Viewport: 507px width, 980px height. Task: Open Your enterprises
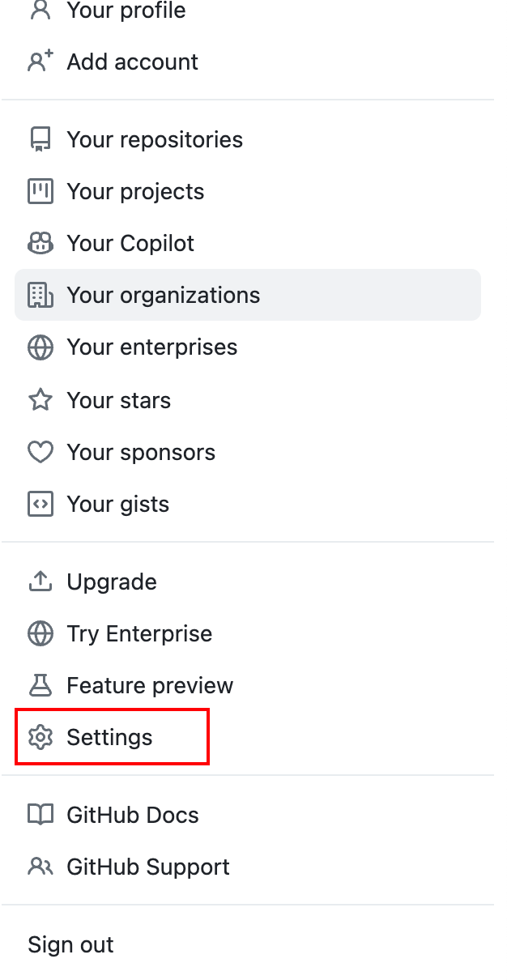click(248, 347)
